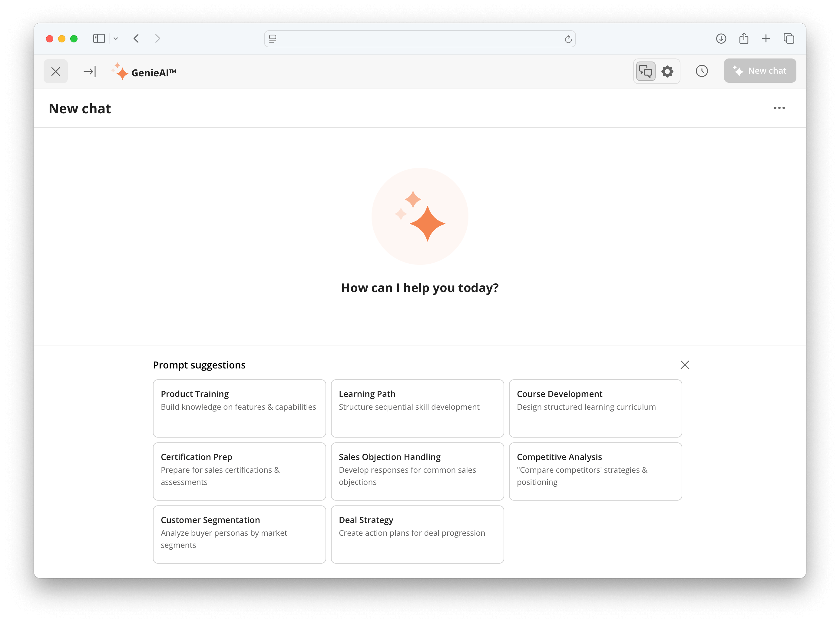The width and height of the screenshot is (840, 623).
Task: View chat history via the clock icon
Action: [702, 71]
